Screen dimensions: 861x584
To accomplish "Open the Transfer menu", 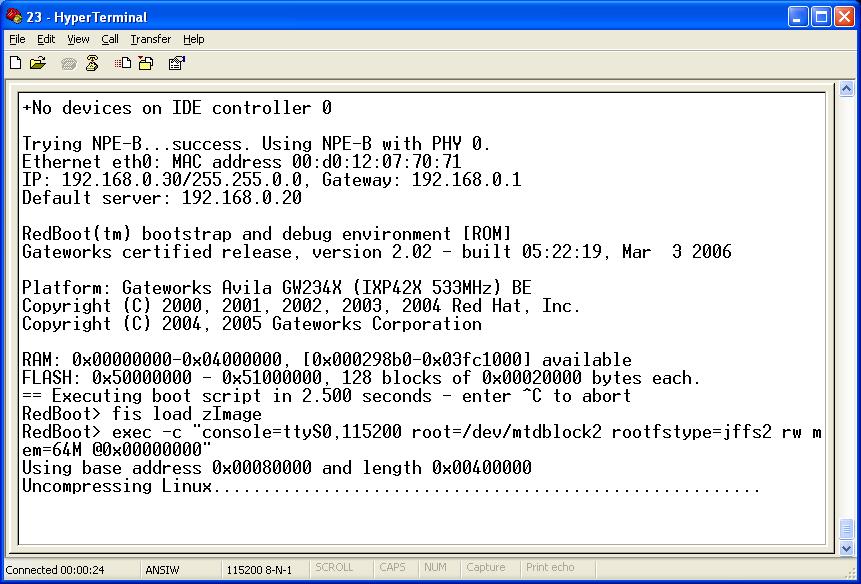I will coord(150,40).
